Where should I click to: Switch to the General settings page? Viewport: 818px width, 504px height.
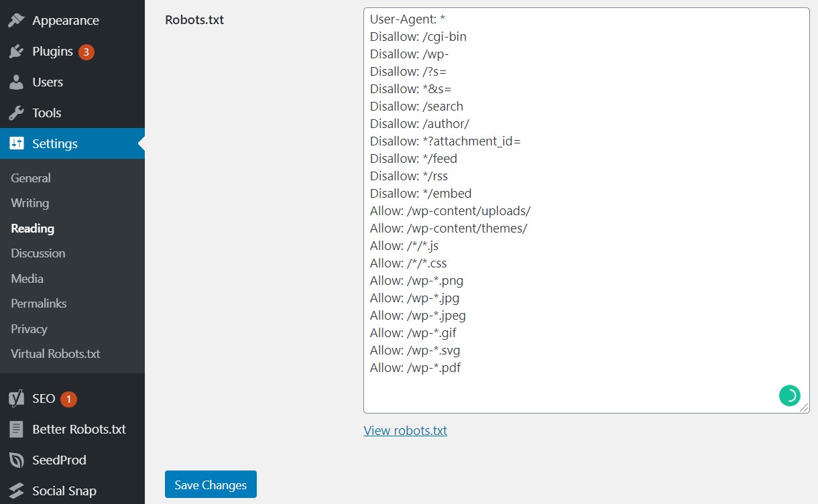tap(30, 178)
